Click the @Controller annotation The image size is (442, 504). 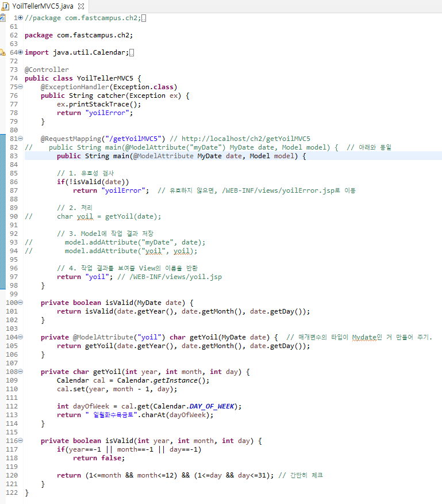[47, 70]
